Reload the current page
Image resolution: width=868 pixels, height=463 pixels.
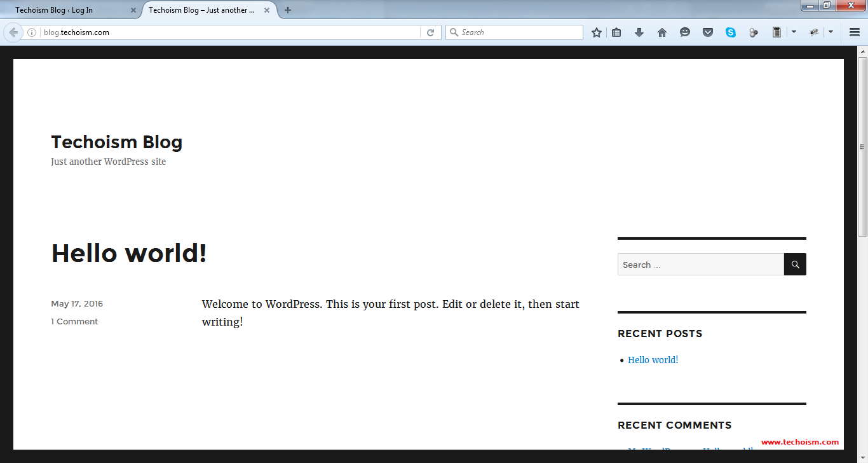point(430,32)
